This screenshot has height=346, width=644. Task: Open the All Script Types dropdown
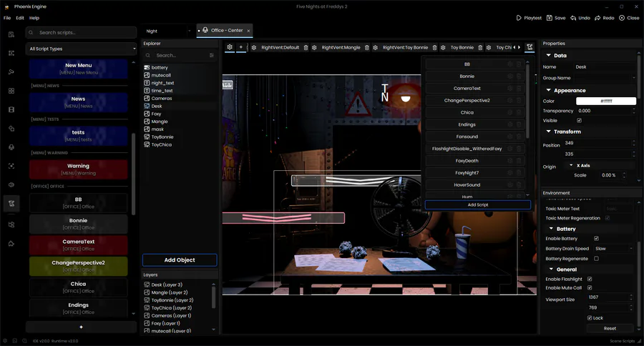pos(81,49)
